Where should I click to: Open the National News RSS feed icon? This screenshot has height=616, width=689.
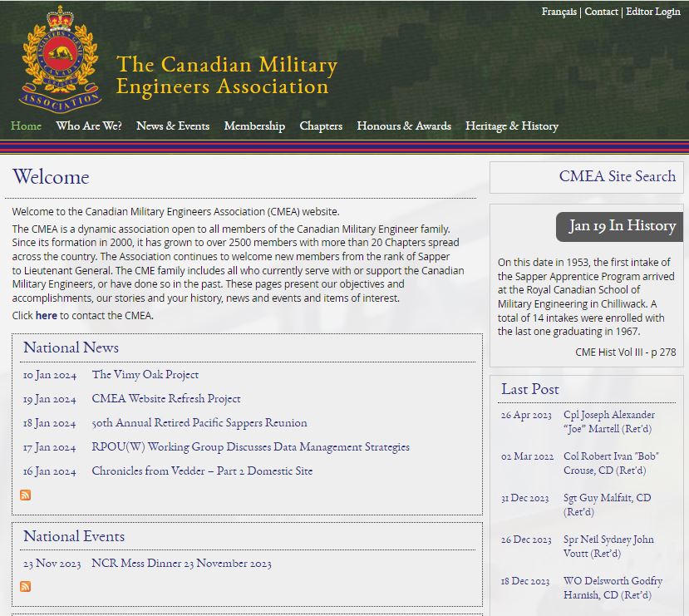tap(26, 495)
